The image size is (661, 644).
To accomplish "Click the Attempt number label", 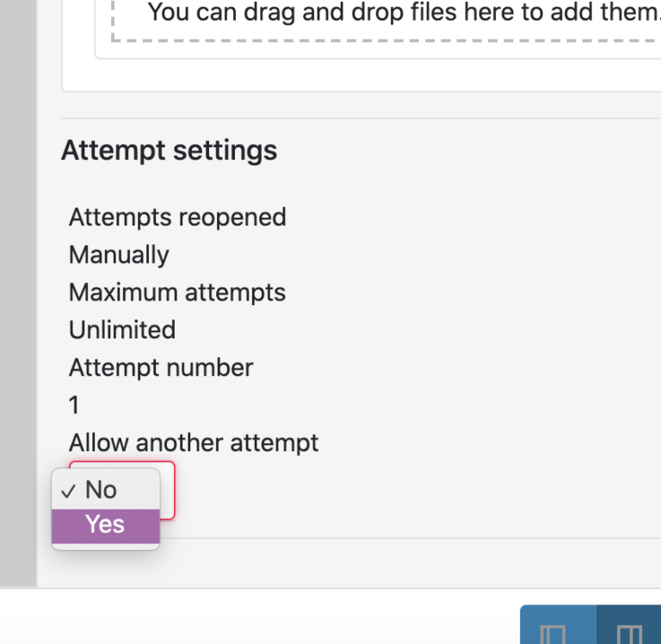I will 161,368.
